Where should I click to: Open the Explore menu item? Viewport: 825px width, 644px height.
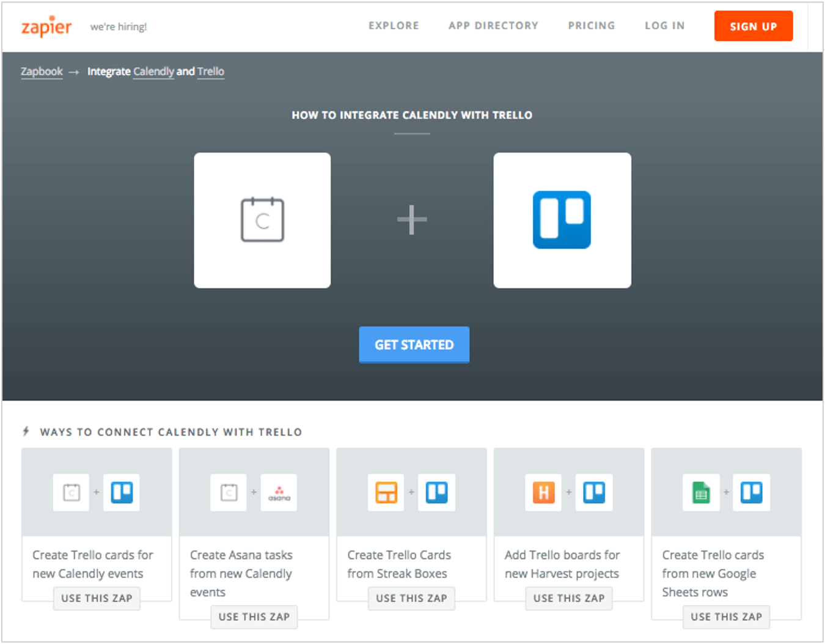pos(394,26)
